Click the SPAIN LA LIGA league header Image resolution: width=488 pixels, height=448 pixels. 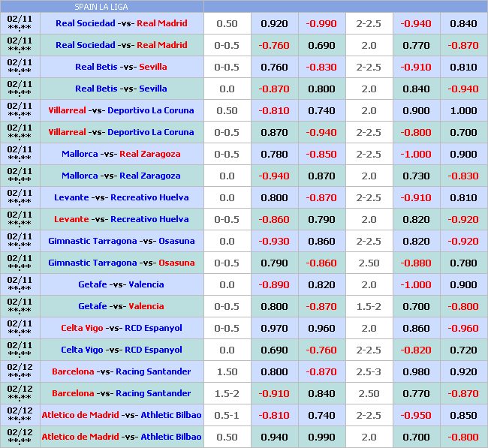(101, 7)
